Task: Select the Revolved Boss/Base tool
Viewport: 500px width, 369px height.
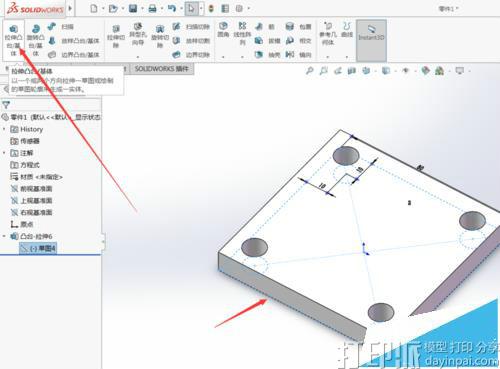Action: coord(35,40)
